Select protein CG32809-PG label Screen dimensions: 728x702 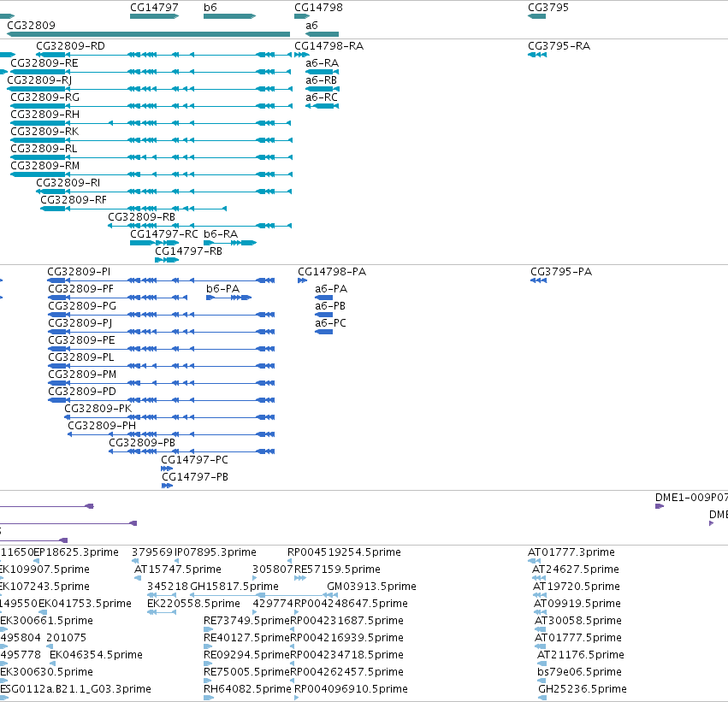point(82,306)
